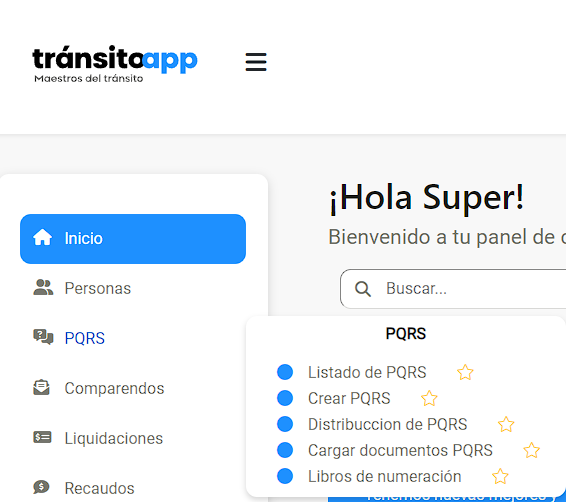Click the Inicio home icon
The height and width of the screenshot is (502, 566).
pos(43,238)
